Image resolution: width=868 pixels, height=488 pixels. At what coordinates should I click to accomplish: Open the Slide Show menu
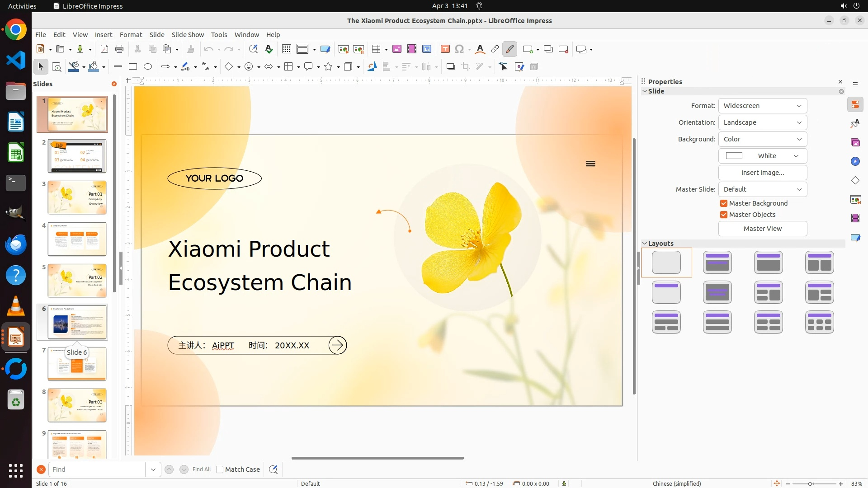[x=188, y=35]
